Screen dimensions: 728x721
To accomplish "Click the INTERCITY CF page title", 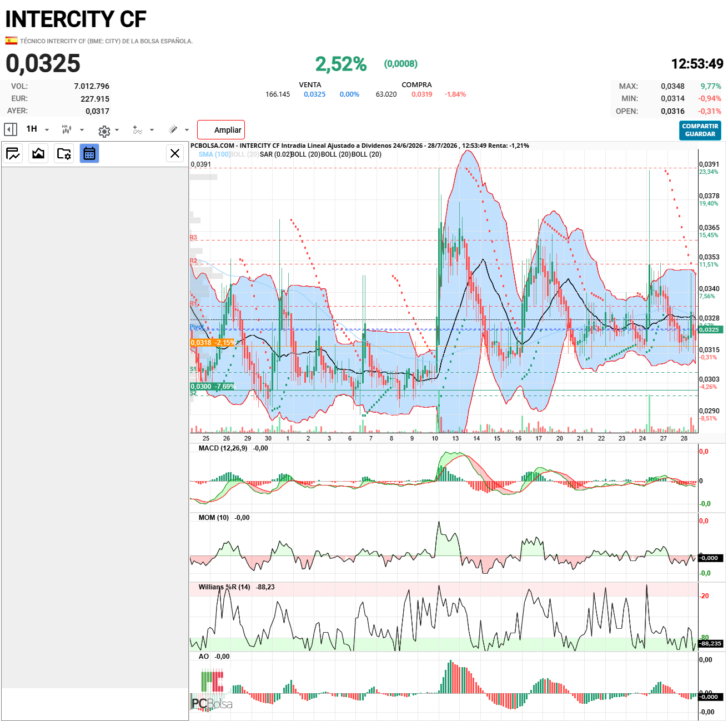I will pyautogui.click(x=76, y=19).
